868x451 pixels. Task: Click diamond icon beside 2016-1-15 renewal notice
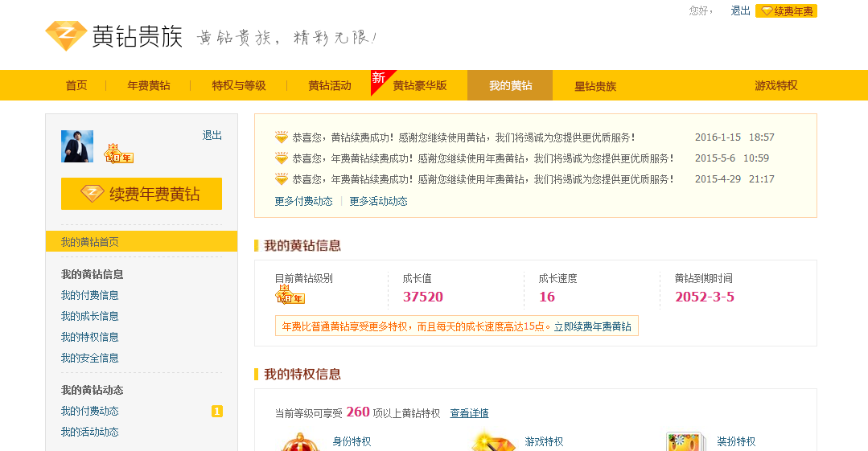coord(282,137)
